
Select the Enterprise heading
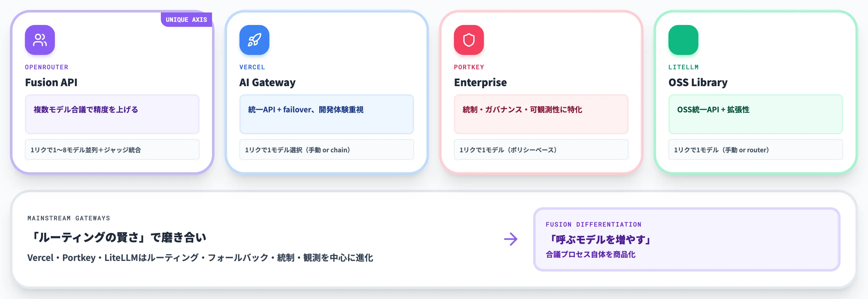tap(480, 82)
